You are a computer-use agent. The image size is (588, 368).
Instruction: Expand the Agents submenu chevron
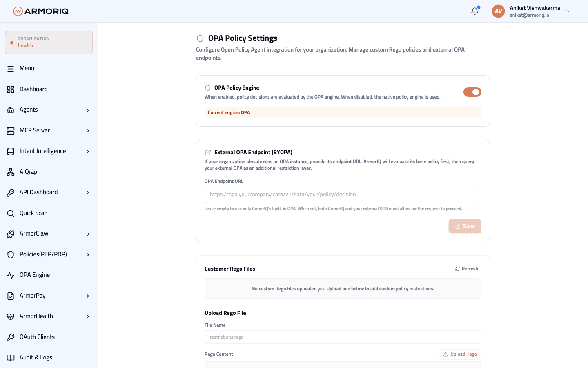point(88,110)
